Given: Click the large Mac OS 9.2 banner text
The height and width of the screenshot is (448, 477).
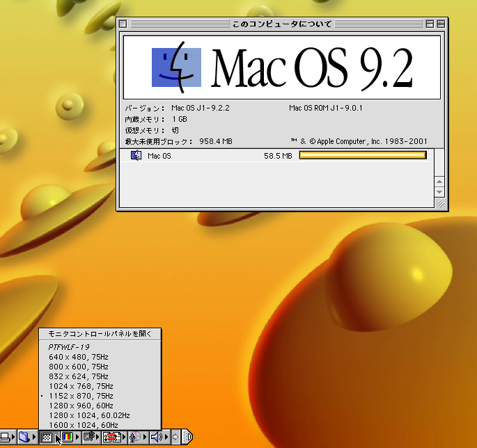Looking at the screenshot, I should (x=312, y=68).
